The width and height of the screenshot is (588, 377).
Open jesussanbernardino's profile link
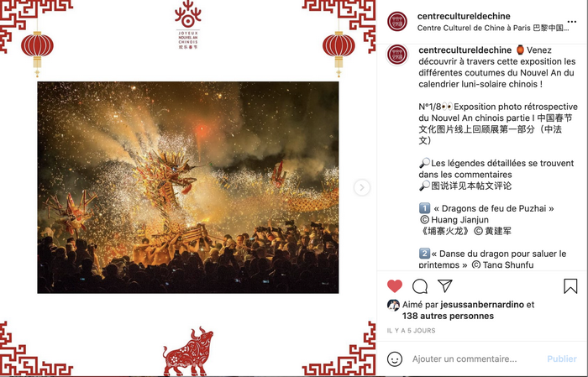482,304
